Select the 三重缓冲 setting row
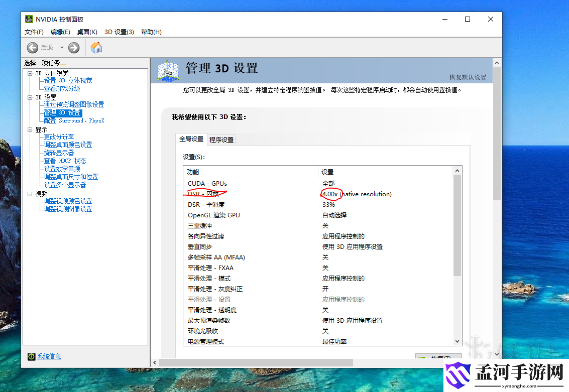 pyautogui.click(x=318, y=225)
